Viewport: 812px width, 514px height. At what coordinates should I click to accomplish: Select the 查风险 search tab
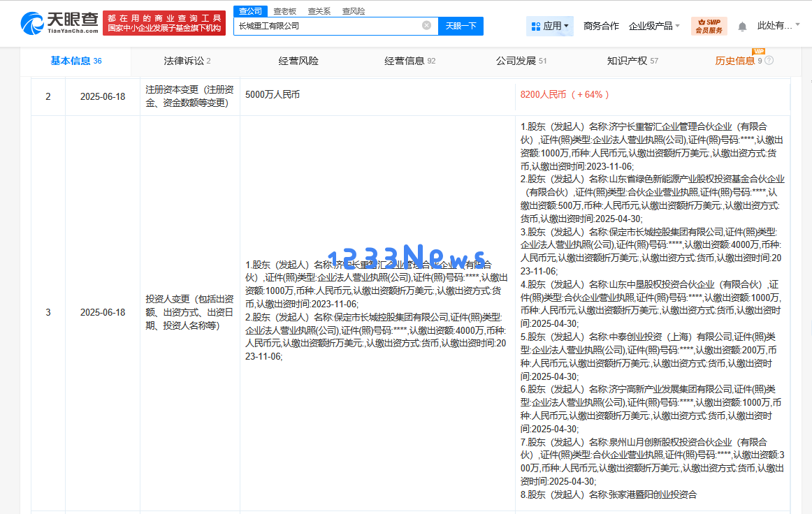tap(354, 11)
